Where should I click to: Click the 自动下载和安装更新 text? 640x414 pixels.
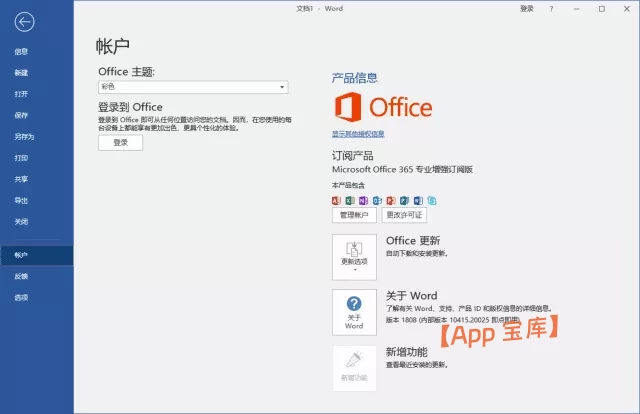pos(417,254)
